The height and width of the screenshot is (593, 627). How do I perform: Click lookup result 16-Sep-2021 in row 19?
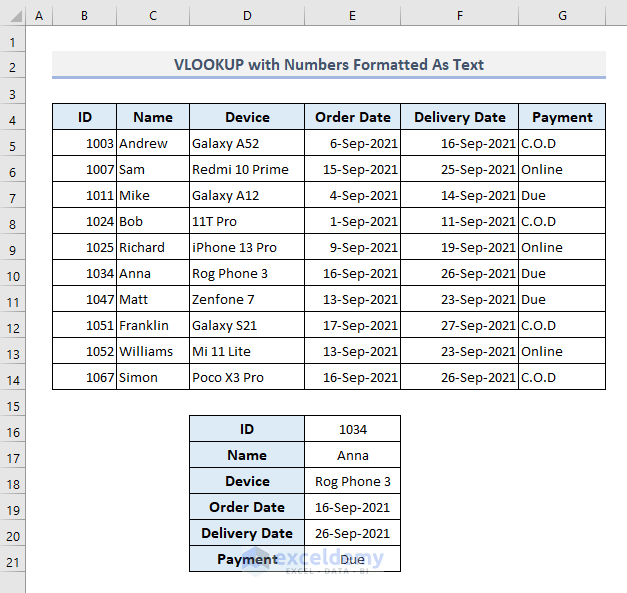(353, 507)
